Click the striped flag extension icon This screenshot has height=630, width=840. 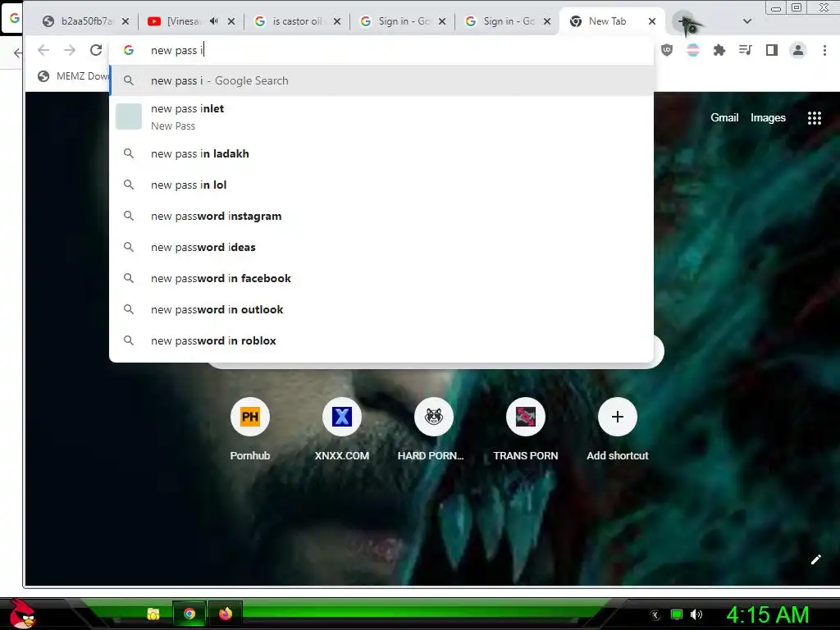click(693, 50)
